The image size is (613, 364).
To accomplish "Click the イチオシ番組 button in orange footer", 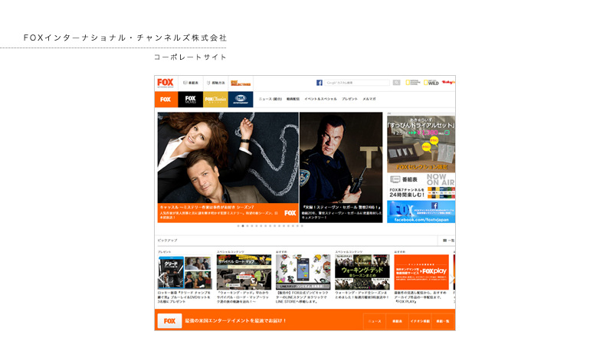I will 420,321.
